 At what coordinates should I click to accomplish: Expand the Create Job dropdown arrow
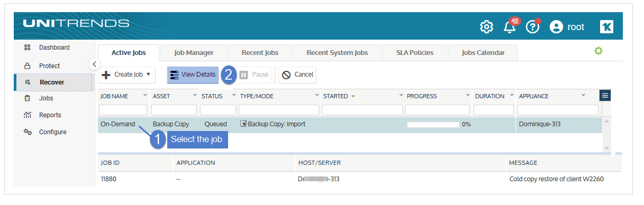pyautogui.click(x=148, y=75)
